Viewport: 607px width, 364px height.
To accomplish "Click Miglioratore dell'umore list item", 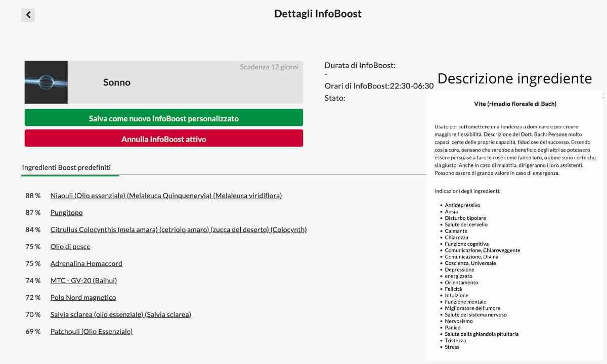I will point(472,308).
